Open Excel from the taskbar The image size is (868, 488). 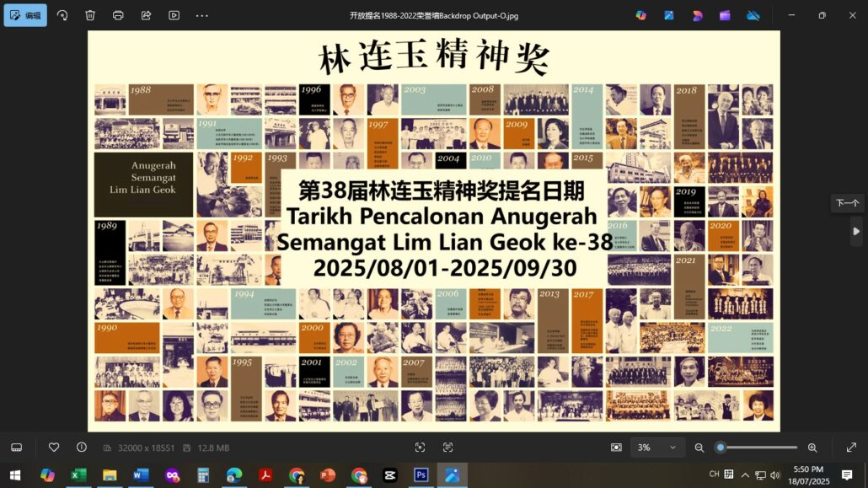(x=78, y=475)
